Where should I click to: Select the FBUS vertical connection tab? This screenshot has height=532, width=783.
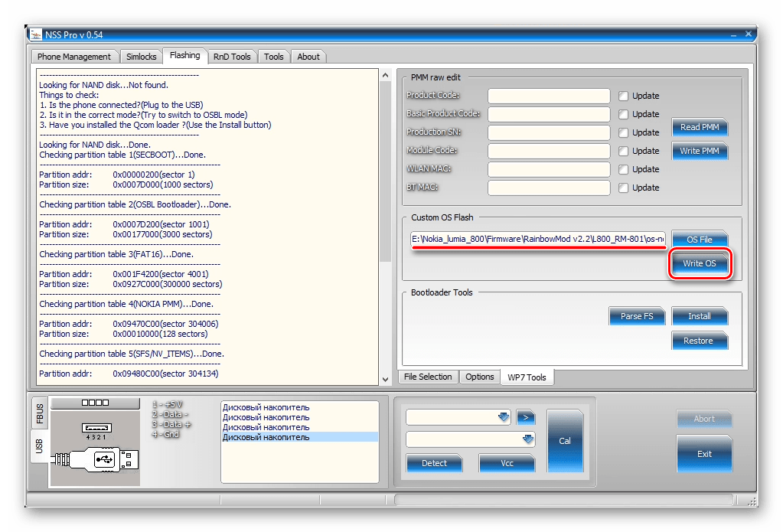tap(40, 415)
